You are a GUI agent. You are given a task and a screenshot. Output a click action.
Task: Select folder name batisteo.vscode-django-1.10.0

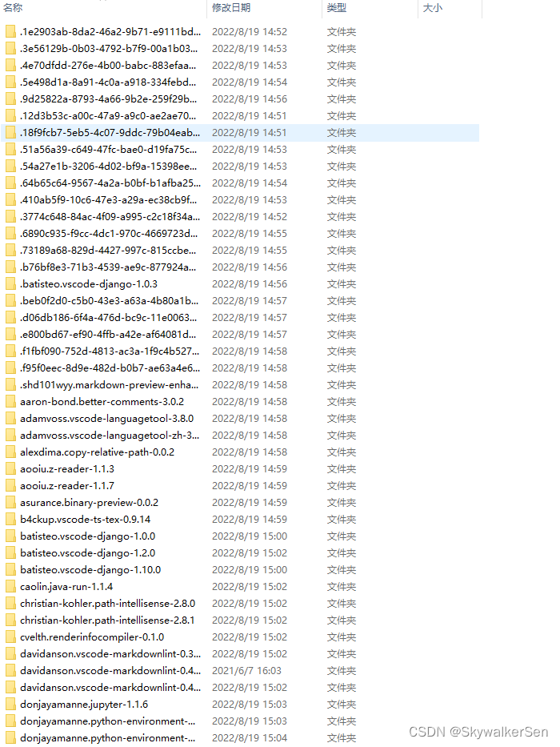(90, 570)
